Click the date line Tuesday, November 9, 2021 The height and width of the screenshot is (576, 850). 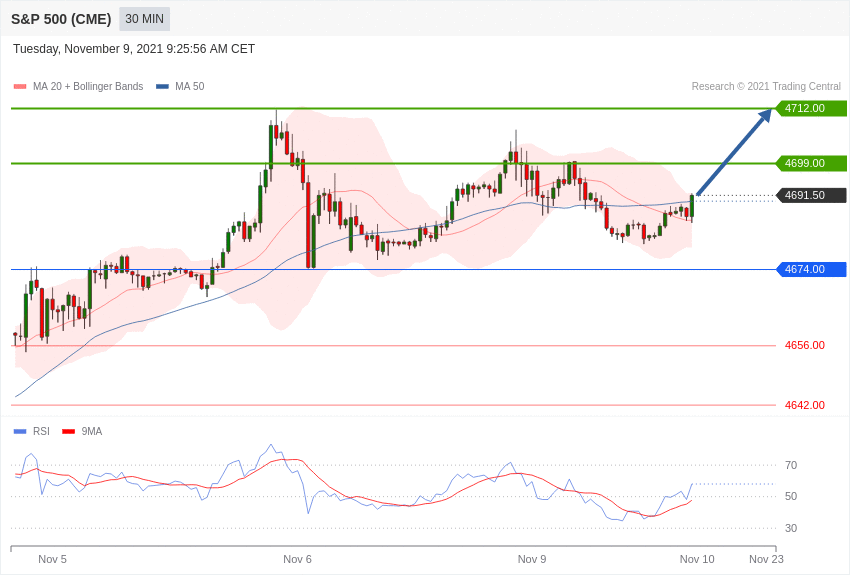(x=134, y=49)
